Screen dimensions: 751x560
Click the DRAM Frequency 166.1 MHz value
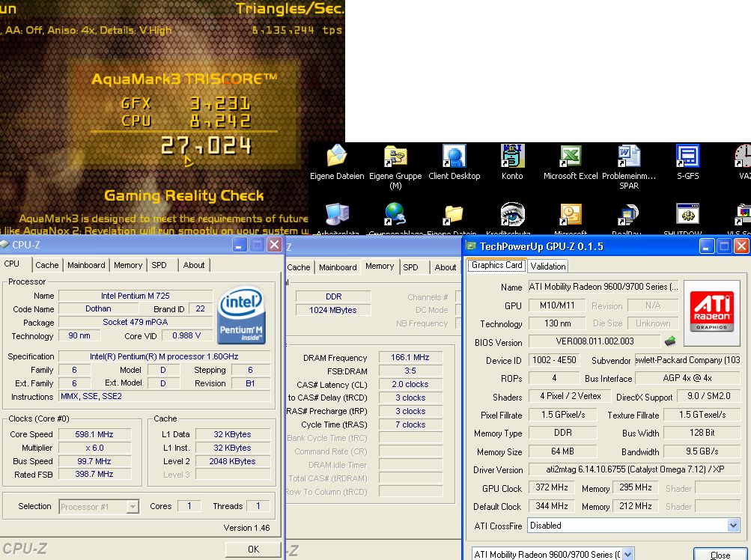(x=410, y=357)
